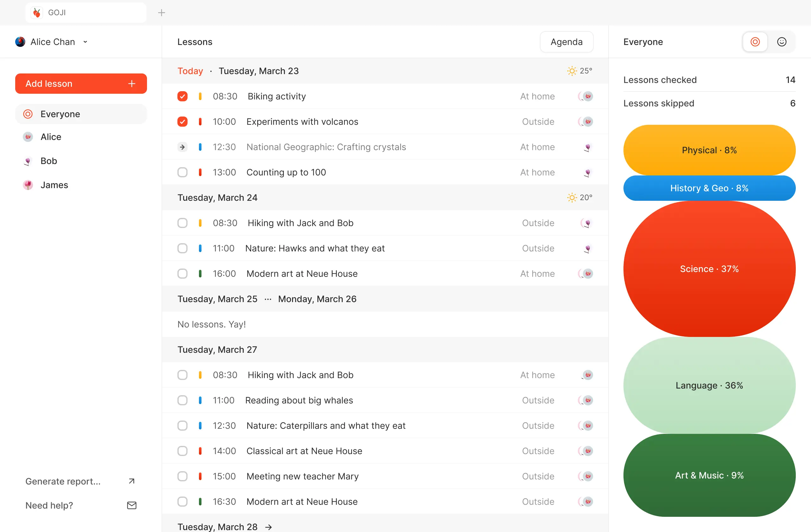Open the envelope icon next to Need help
Viewport: 811px width, 532px height.
click(131, 505)
